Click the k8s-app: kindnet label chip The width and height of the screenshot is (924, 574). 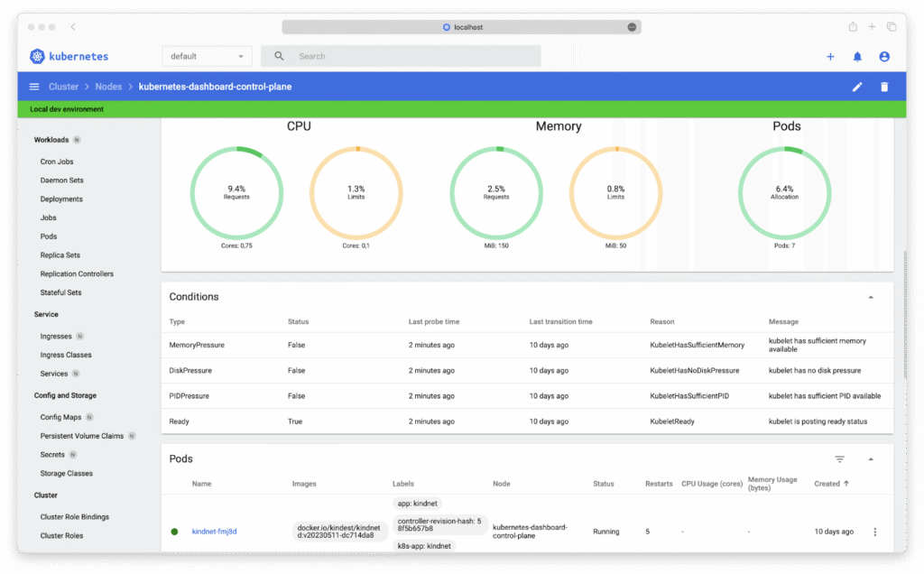point(424,546)
